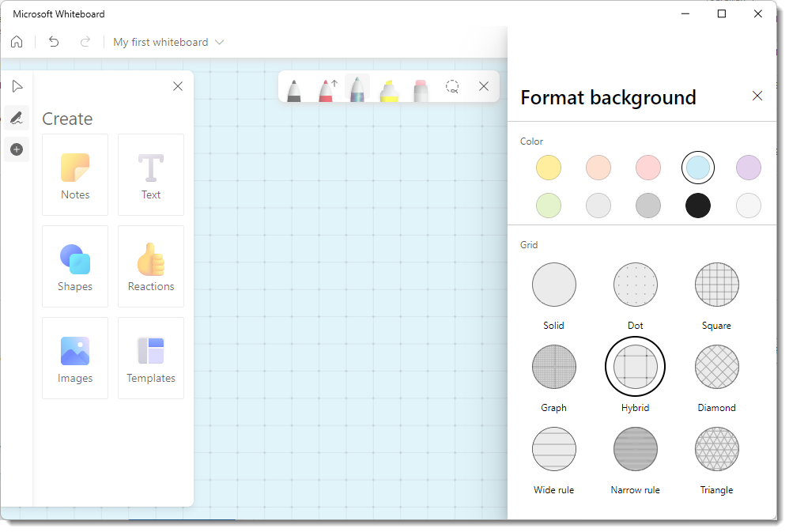Pick the yellow background color swatch
The height and width of the screenshot is (532, 789).
[x=549, y=168]
